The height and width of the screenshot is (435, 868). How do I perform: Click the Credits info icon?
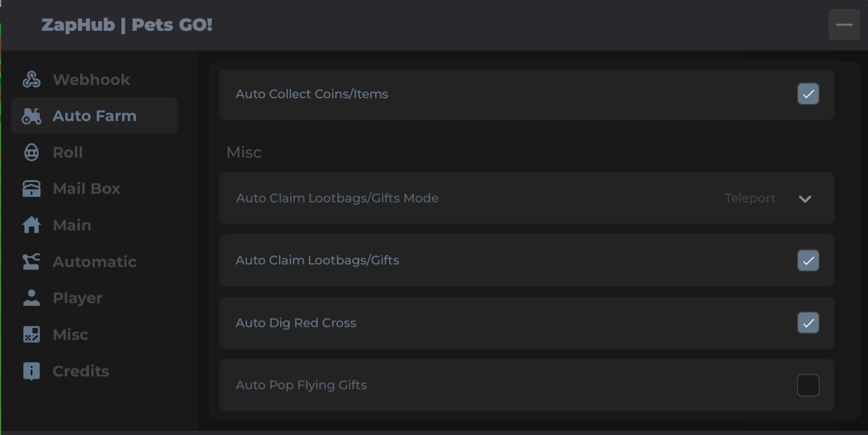(31, 371)
